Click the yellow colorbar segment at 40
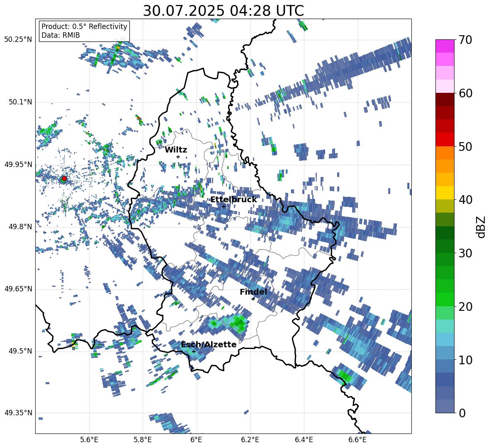The width and height of the screenshot is (491, 448). pyautogui.click(x=445, y=193)
